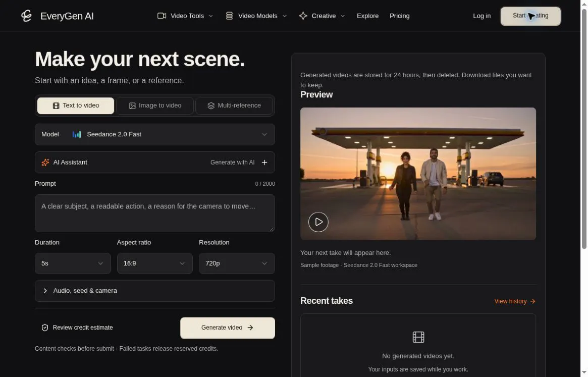
Task: Click the film icon in Recent takes
Action: tap(418, 337)
